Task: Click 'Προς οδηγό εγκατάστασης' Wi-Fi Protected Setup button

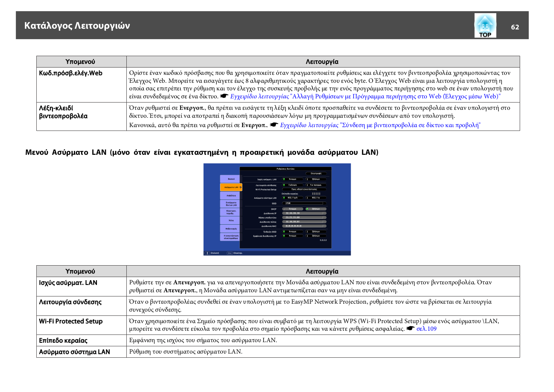Action: coord(304,189)
